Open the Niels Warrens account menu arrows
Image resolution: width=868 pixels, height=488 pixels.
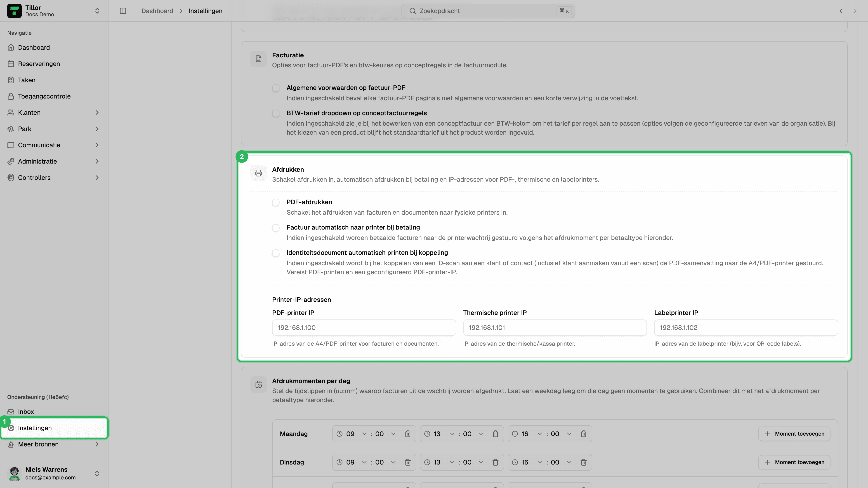click(97, 474)
